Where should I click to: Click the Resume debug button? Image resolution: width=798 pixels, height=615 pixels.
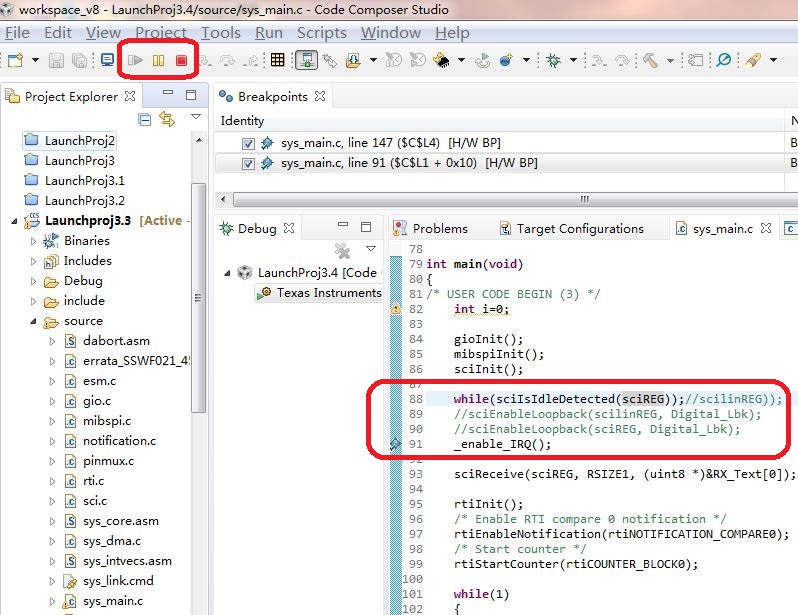point(135,61)
